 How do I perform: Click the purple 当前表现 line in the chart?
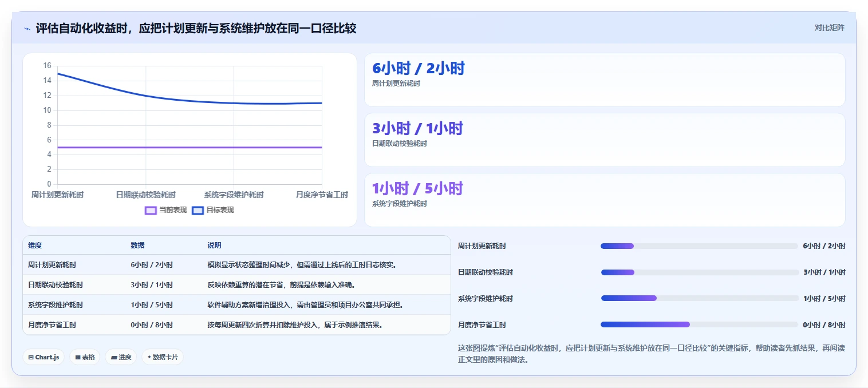point(190,147)
